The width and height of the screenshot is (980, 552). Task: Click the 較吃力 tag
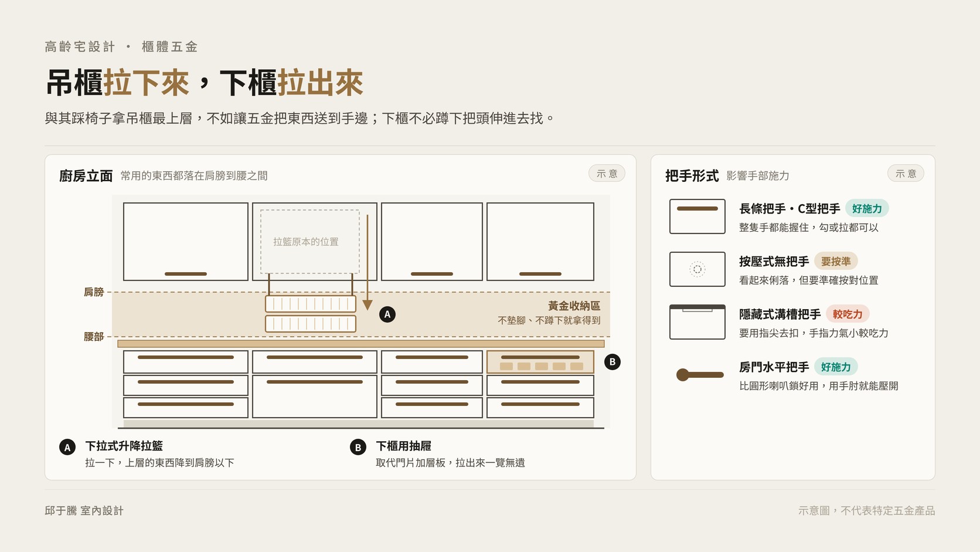coord(848,314)
